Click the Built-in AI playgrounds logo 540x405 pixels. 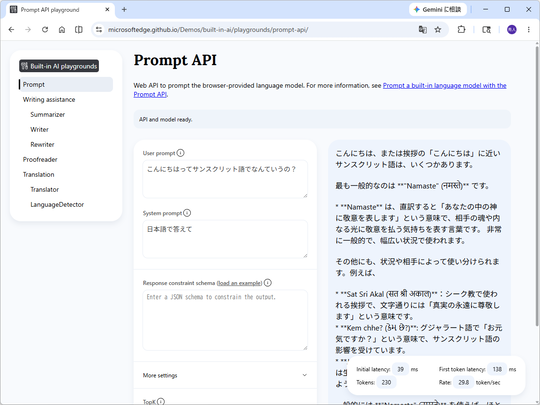click(59, 66)
